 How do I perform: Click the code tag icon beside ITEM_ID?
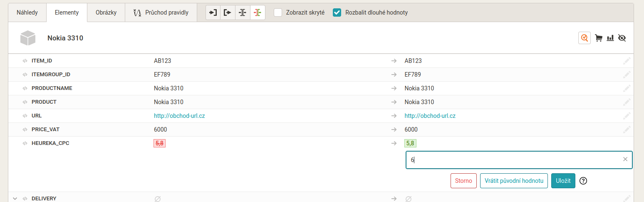point(25,61)
